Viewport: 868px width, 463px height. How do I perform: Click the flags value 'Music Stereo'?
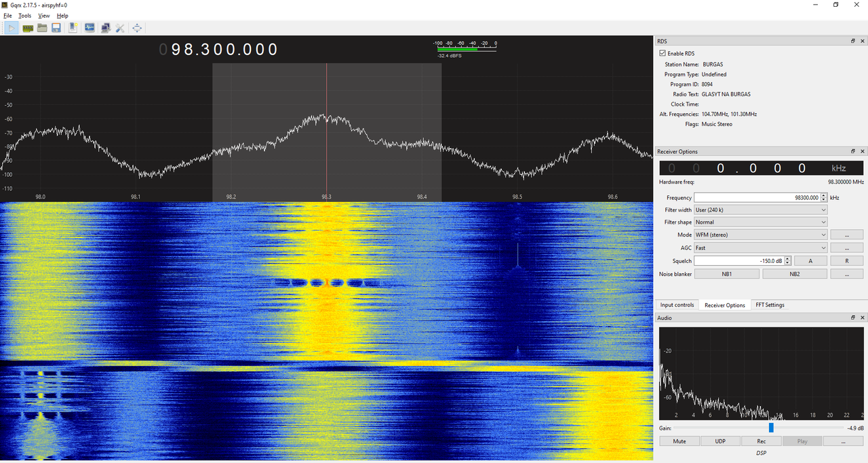tap(717, 125)
